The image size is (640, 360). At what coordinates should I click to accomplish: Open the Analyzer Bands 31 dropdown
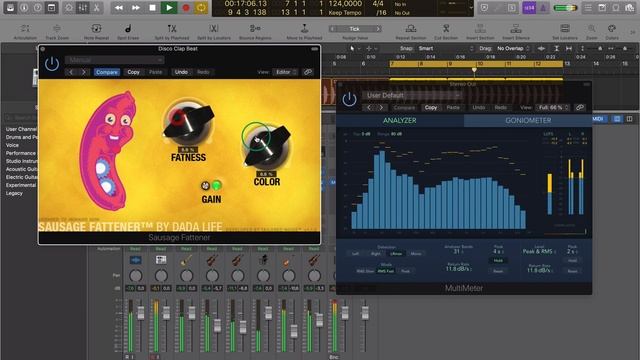(x=458, y=251)
